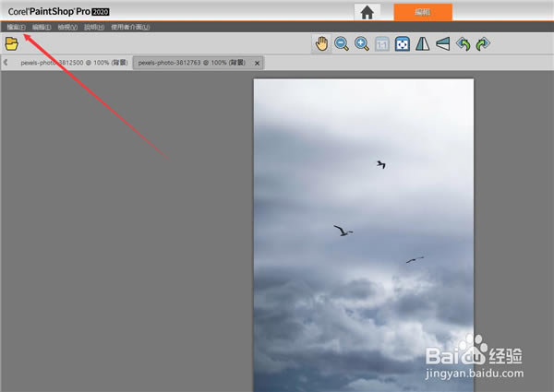
Task: Flip image horizontally (mirror icon)
Action: click(x=423, y=44)
